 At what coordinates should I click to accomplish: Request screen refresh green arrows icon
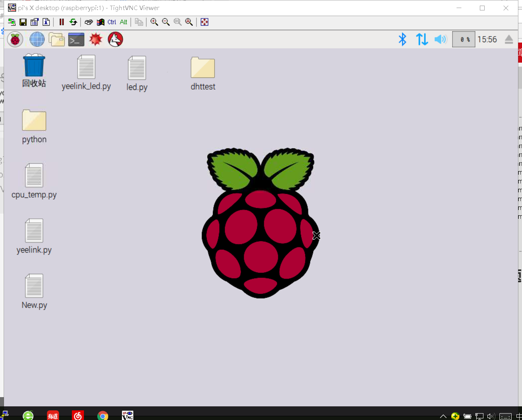[73, 22]
